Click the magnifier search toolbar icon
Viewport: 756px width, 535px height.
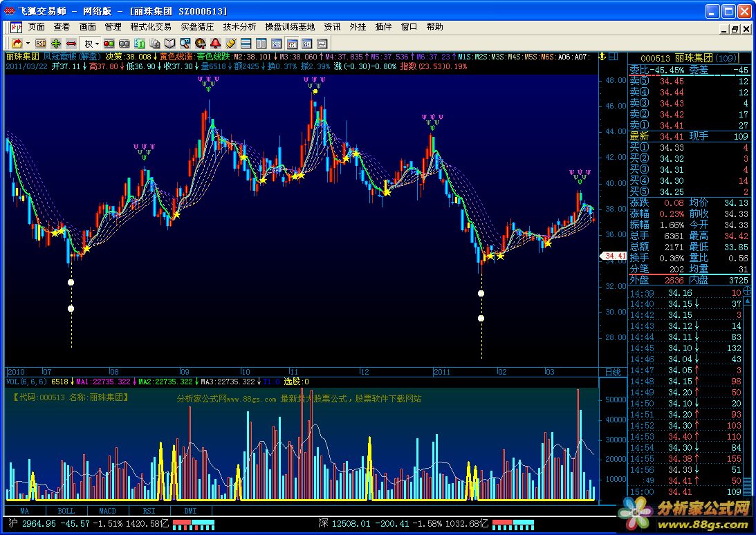click(185, 44)
